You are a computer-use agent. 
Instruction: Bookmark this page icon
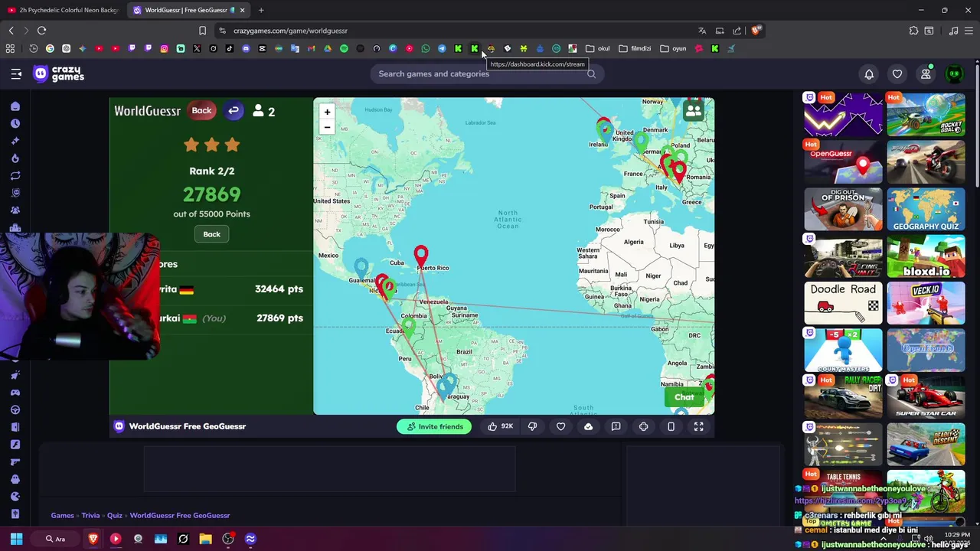click(x=202, y=31)
